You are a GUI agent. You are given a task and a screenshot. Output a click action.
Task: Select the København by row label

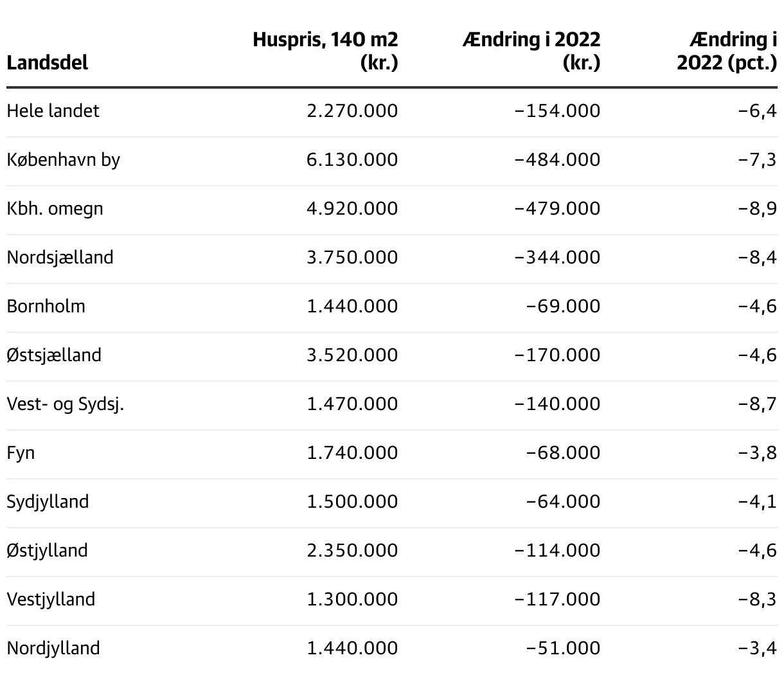(x=64, y=159)
